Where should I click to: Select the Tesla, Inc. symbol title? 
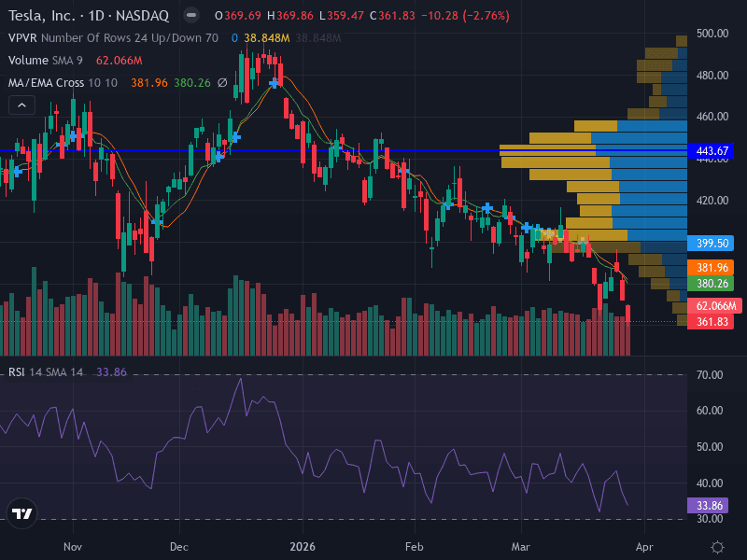(89, 16)
